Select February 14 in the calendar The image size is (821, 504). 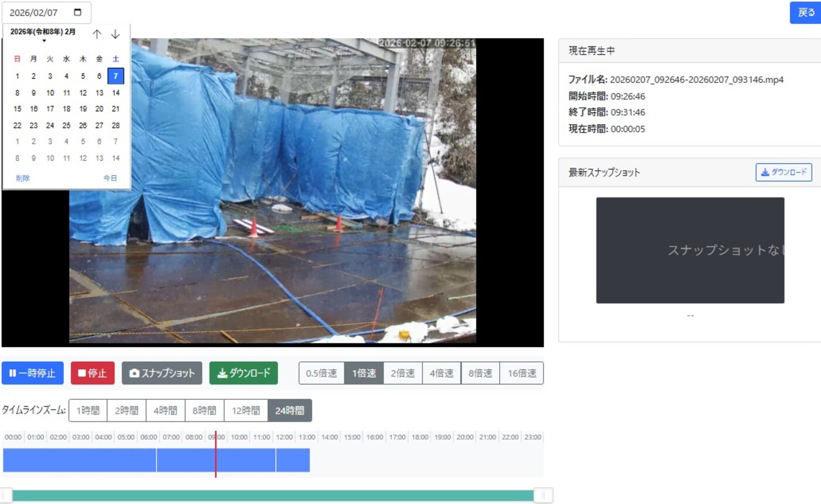[116, 93]
